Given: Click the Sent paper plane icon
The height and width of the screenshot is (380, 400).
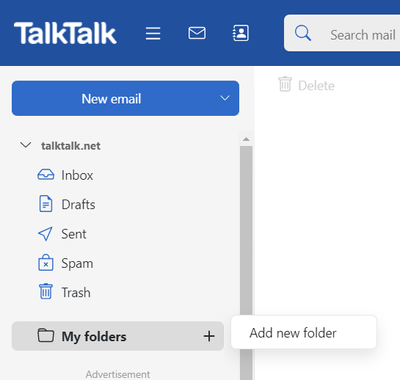Looking at the screenshot, I should [x=45, y=234].
